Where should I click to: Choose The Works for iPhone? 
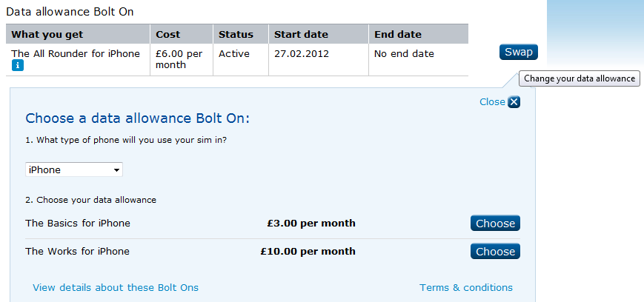(495, 252)
